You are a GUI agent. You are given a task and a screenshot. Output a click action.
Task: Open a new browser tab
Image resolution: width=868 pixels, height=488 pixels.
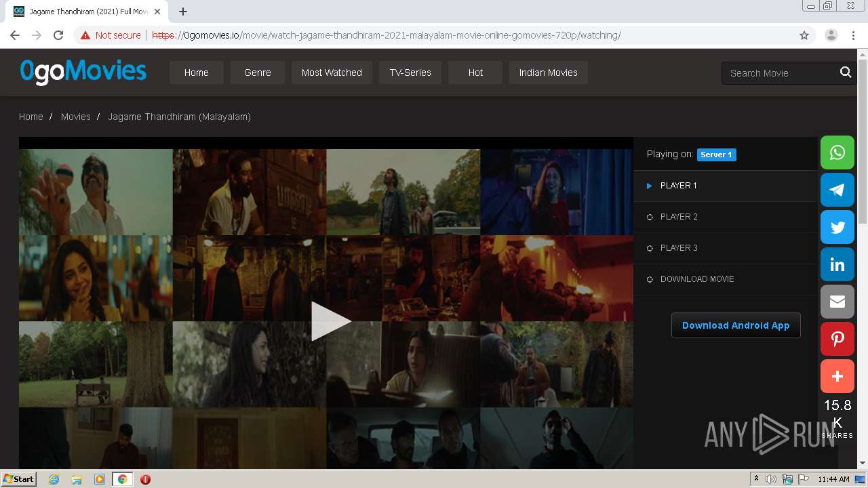183,12
